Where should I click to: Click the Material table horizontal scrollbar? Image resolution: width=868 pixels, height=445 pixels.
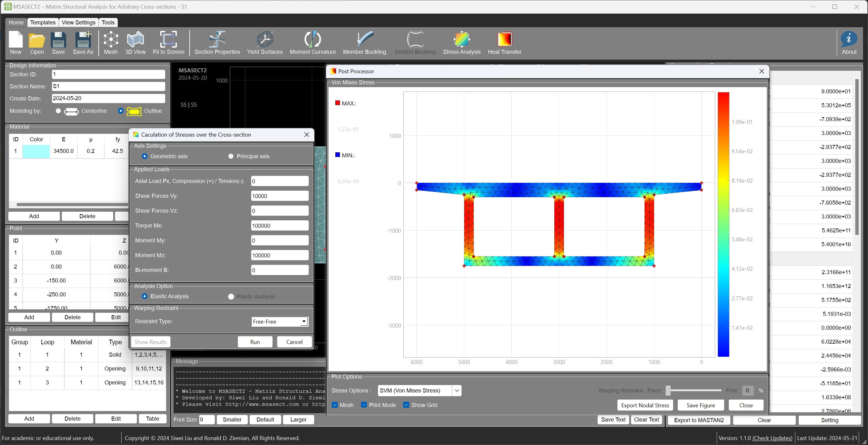tap(72, 204)
